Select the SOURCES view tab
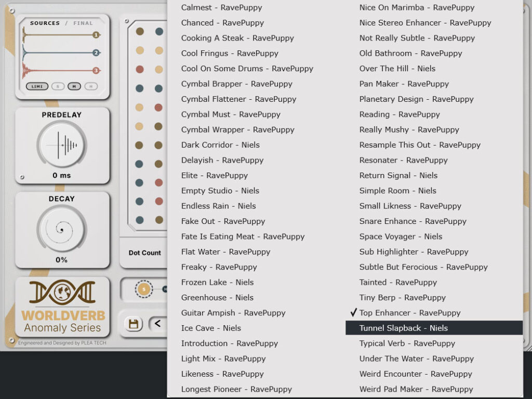The image size is (532, 399). [45, 23]
